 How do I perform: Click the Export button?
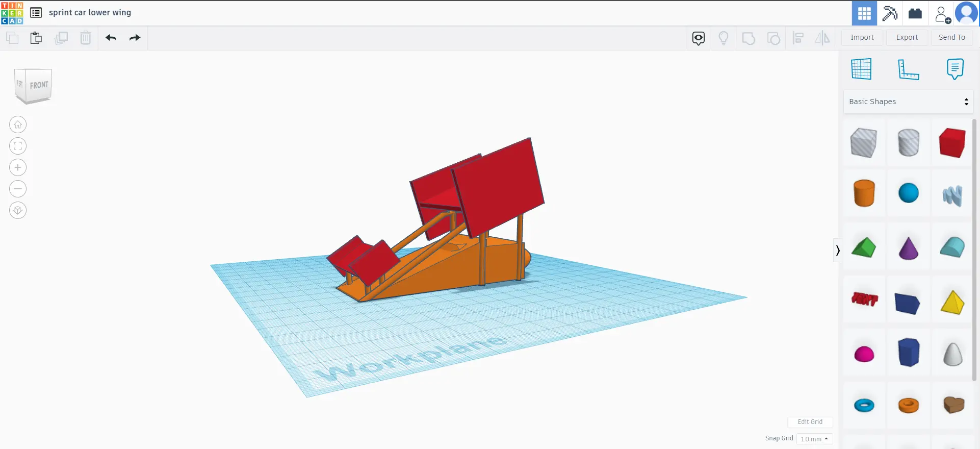pyautogui.click(x=907, y=37)
